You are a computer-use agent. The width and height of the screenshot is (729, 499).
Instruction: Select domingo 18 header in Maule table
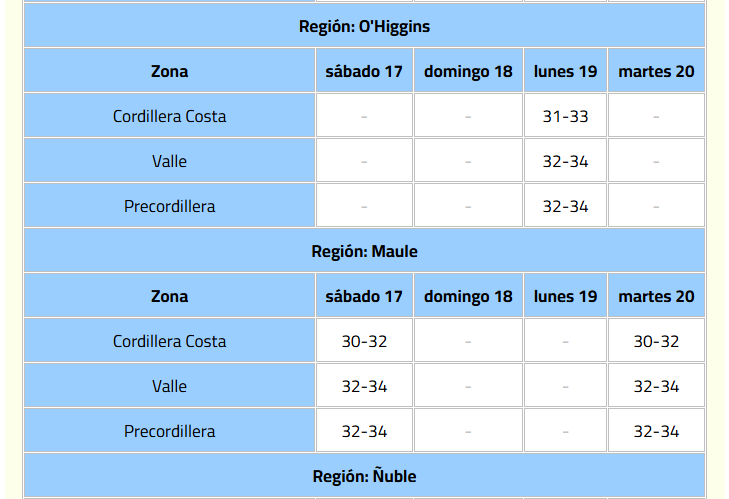(x=468, y=296)
